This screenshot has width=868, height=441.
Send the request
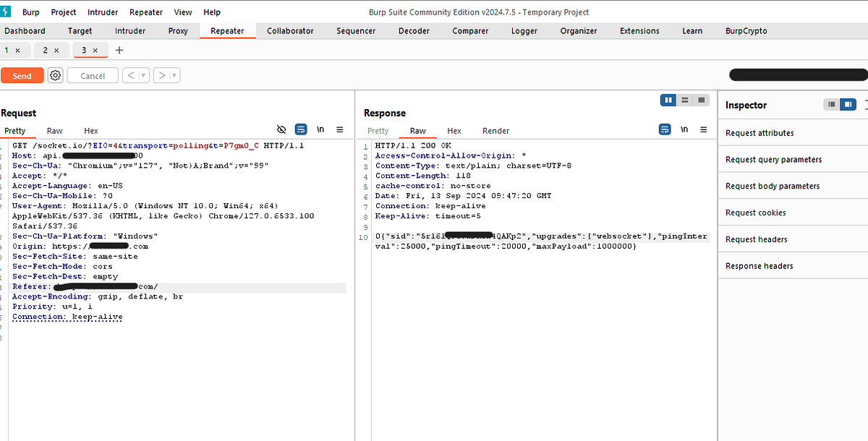click(x=22, y=75)
